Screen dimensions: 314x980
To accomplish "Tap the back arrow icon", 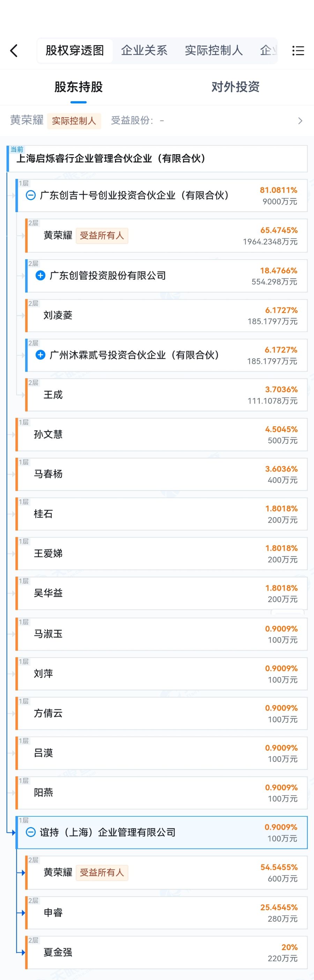I will tap(14, 51).
